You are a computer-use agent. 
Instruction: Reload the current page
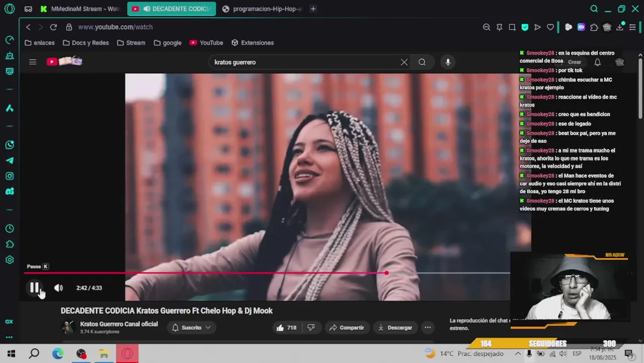coord(53,27)
